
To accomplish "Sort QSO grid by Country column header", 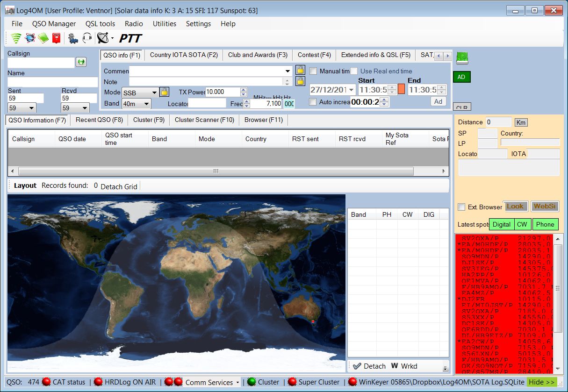I will click(x=265, y=139).
